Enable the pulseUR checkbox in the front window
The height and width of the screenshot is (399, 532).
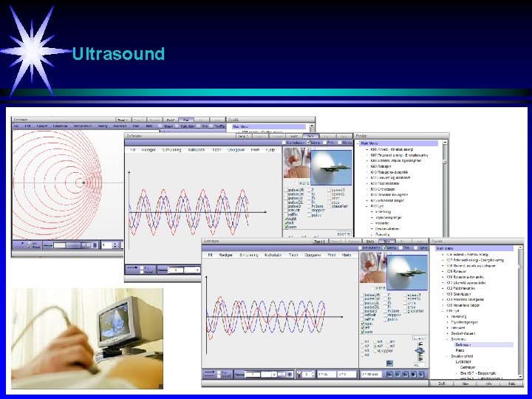[362, 295]
